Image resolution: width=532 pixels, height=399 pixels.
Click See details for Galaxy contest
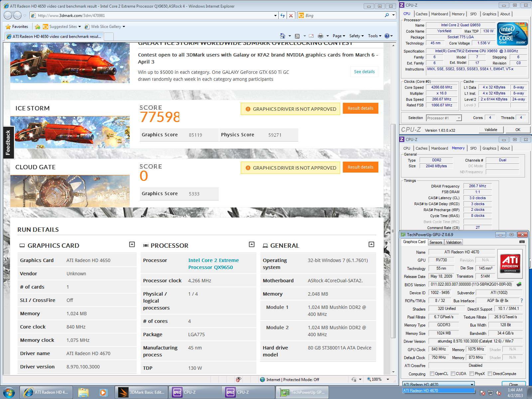pos(364,71)
